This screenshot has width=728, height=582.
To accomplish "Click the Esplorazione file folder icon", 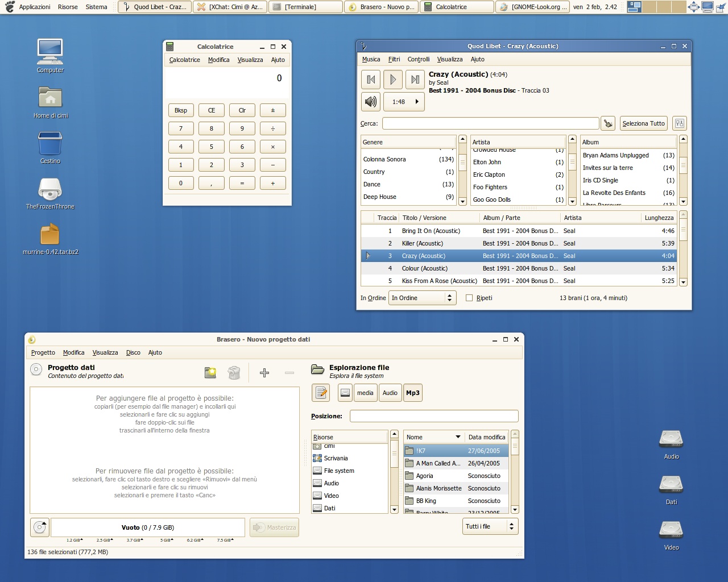I will click(317, 370).
